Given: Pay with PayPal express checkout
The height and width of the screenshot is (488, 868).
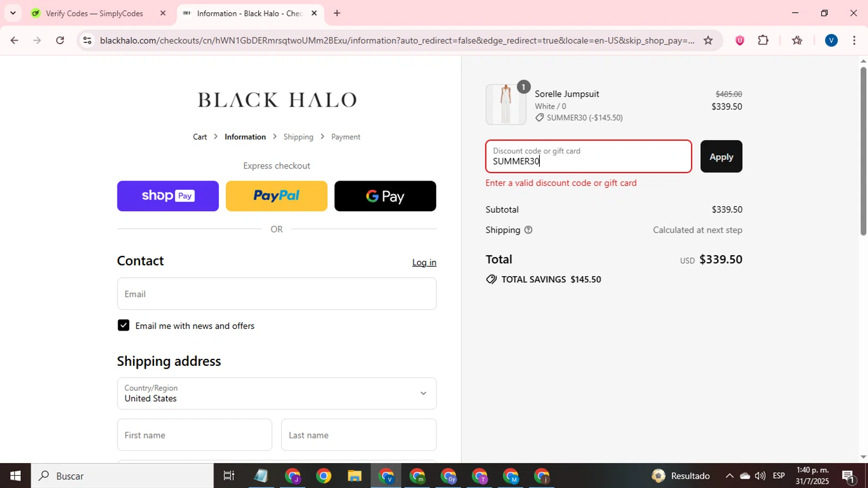Looking at the screenshot, I should pos(277,196).
